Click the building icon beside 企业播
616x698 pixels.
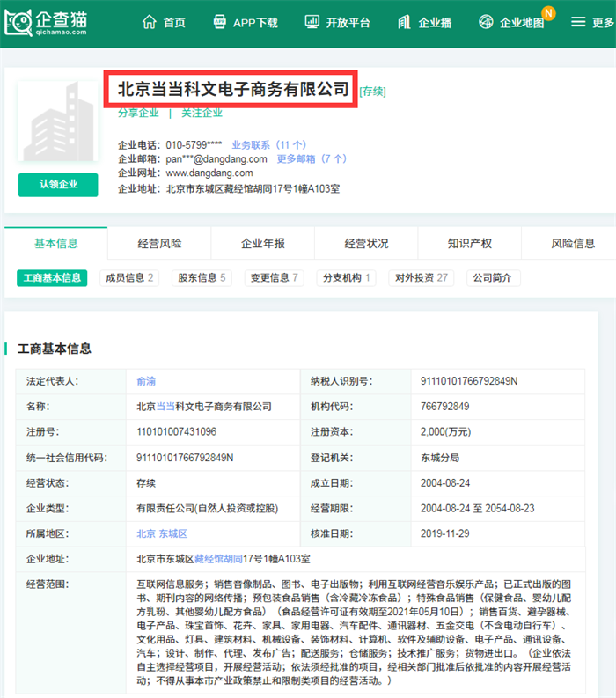(x=404, y=22)
